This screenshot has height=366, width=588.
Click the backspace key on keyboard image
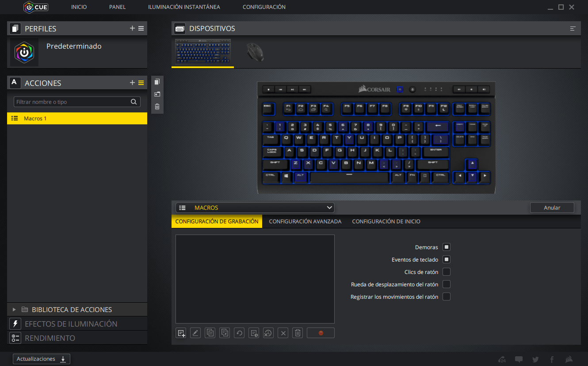pyautogui.click(x=438, y=127)
